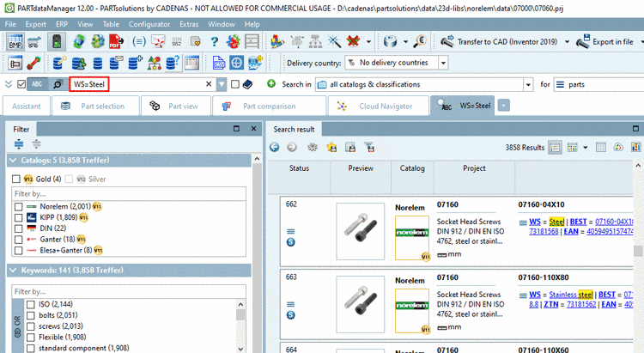This screenshot has height=353, width=644.
Task: Check the Ganter (18) catalog checkbox
Action: [19, 240]
